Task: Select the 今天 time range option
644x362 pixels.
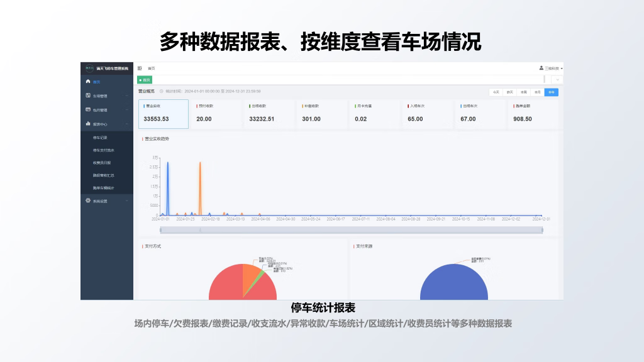Action: [496, 92]
